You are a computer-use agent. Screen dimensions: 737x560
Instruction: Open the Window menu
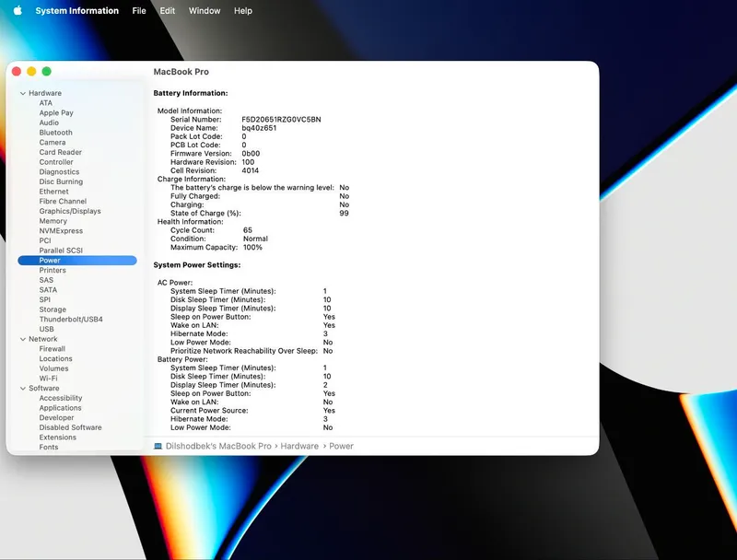(x=205, y=10)
